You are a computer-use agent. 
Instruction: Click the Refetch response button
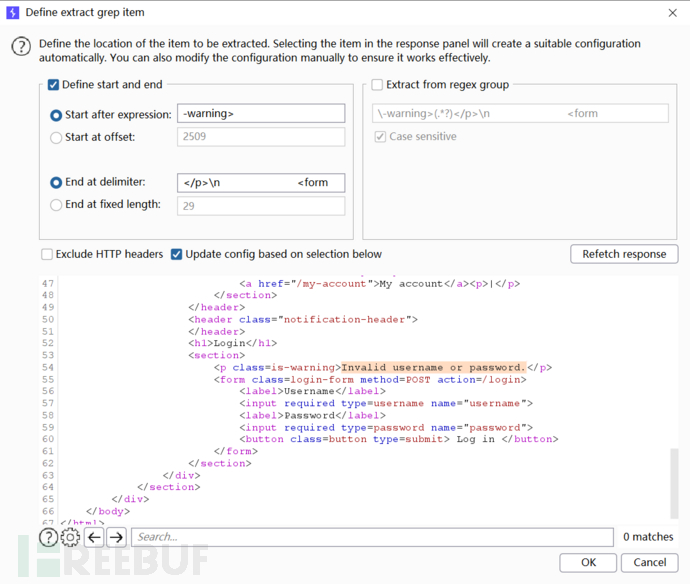[x=624, y=254]
